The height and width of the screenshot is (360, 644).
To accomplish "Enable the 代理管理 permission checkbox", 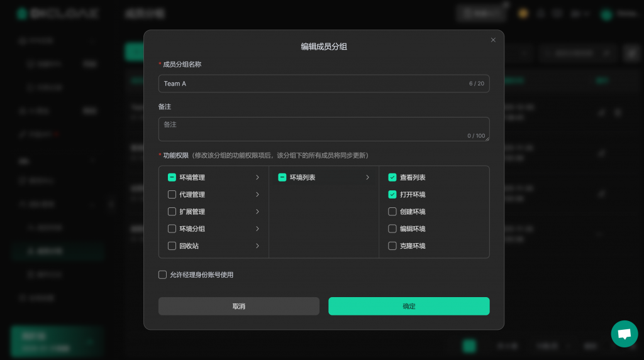I will coord(172,195).
